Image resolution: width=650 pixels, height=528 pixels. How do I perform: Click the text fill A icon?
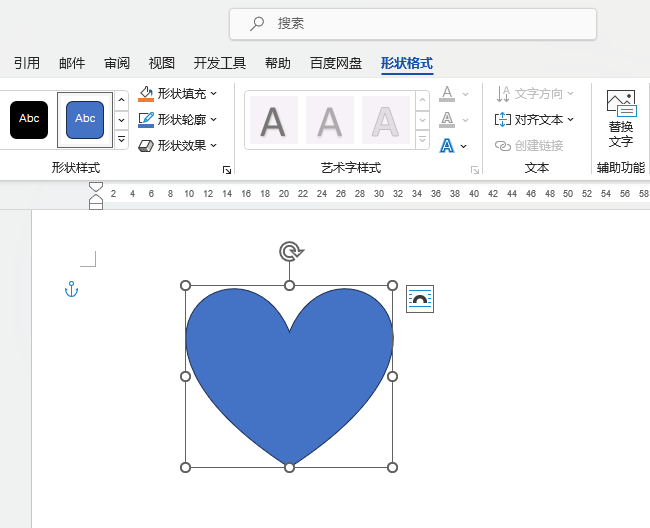point(447,94)
